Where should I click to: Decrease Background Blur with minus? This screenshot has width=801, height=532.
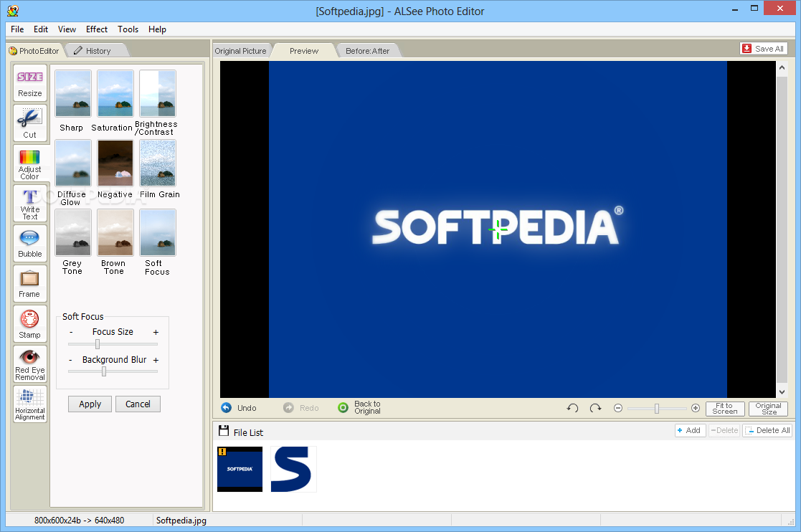(x=70, y=360)
